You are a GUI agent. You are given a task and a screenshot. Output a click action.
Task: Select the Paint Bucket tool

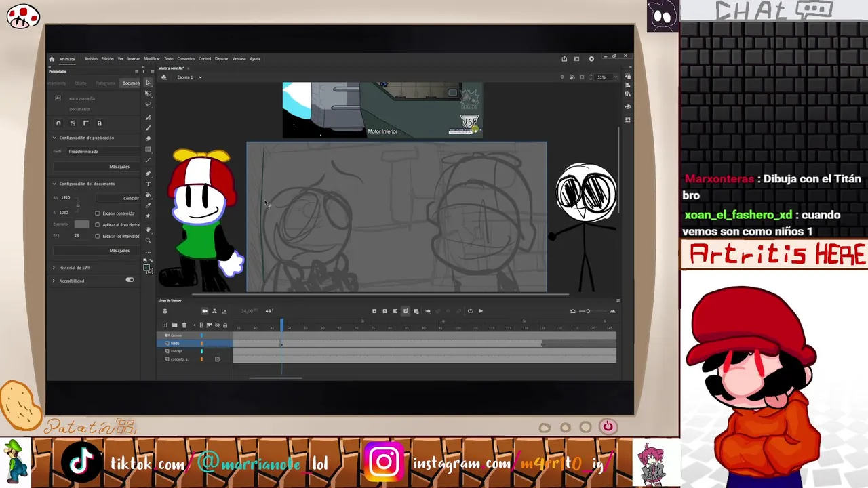[149, 195]
